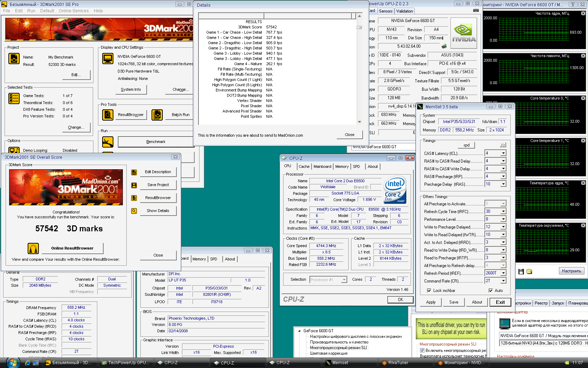Click the Details list scroll-up arrow
The height and width of the screenshot is (368, 588).
pos(359,16)
